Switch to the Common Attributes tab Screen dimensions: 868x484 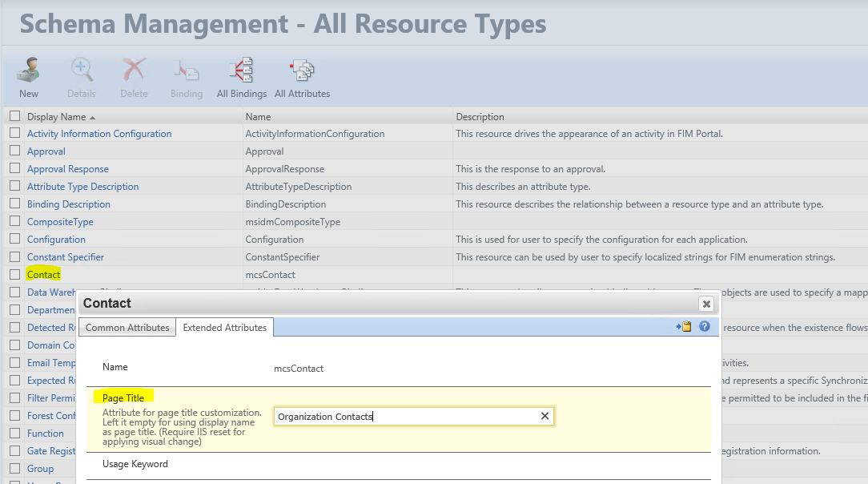point(127,327)
